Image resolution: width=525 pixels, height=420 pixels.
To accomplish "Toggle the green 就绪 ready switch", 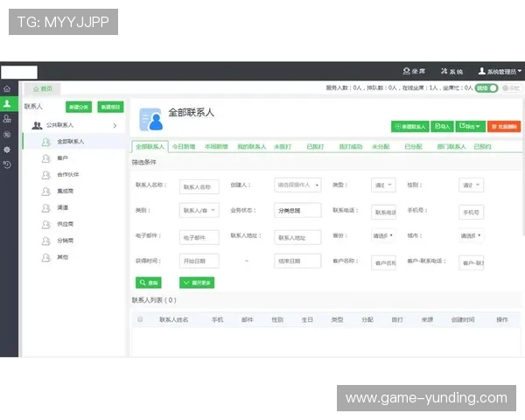I will coord(486,88).
